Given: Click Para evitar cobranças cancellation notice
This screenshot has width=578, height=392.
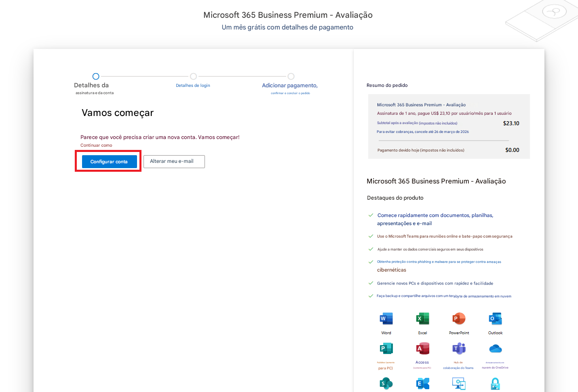Looking at the screenshot, I should coord(423,132).
